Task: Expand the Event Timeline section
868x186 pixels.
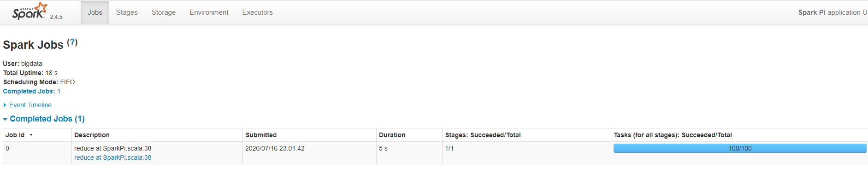Action: 30,105
